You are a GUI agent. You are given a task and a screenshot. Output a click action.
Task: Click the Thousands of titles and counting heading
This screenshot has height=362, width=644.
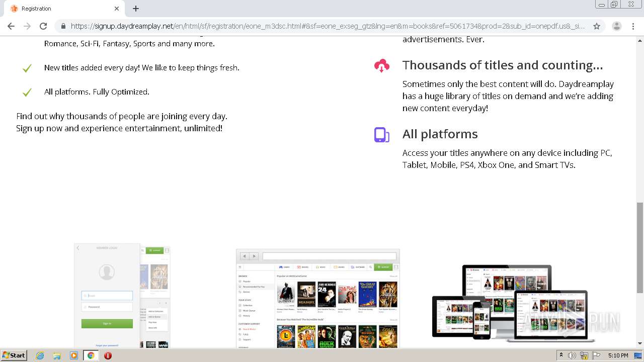[503, 65]
